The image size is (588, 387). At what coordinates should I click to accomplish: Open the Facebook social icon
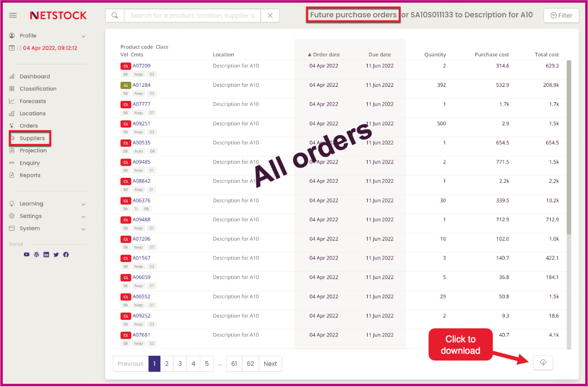(66, 255)
